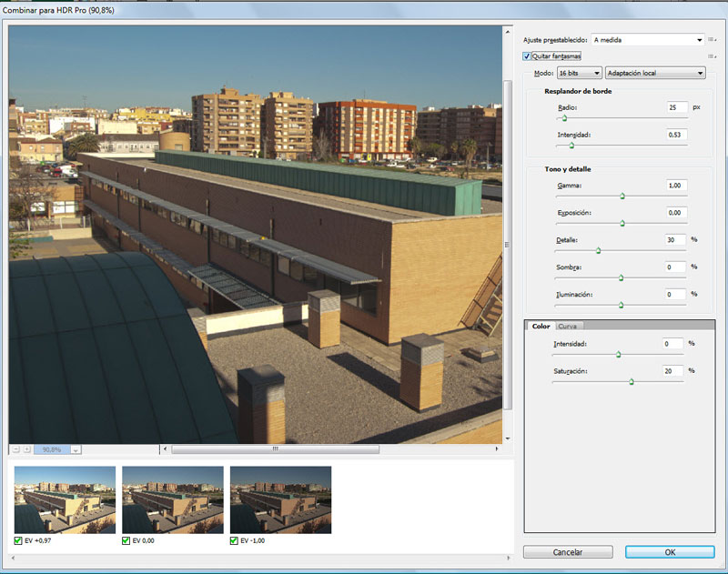Toggle the EV -1,00 exposure checkbox
This screenshot has width=728, height=574.
[x=235, y=540]
